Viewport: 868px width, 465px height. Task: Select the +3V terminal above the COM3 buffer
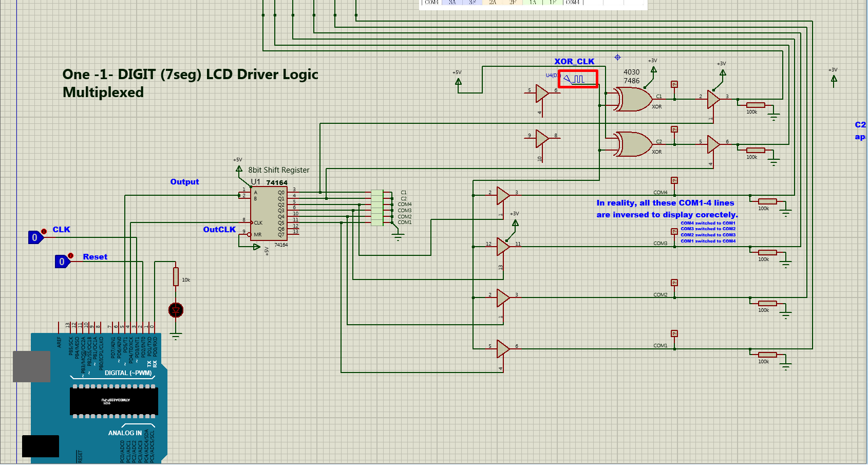pos(515,222)
